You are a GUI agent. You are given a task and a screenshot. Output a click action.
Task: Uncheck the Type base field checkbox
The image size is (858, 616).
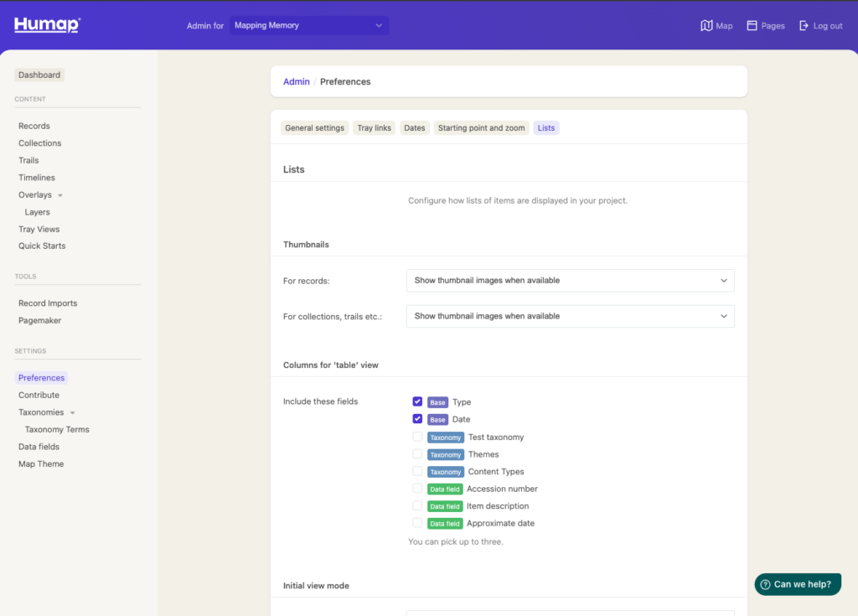417,401
